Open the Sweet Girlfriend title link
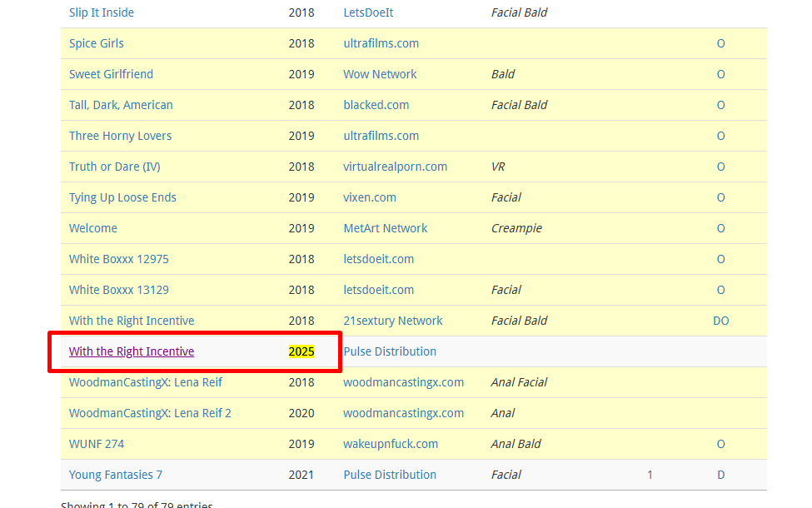The image size is (812, 508). (x=112, y=74)
